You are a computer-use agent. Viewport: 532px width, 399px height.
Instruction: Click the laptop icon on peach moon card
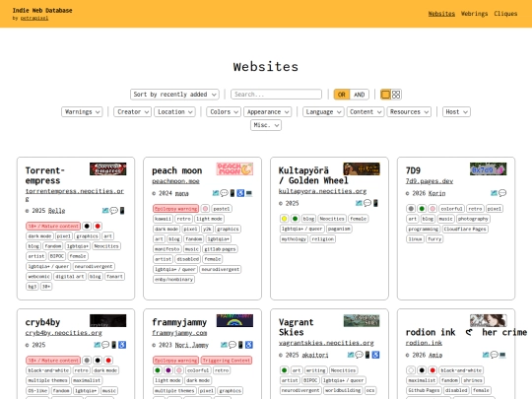point(249,193)
